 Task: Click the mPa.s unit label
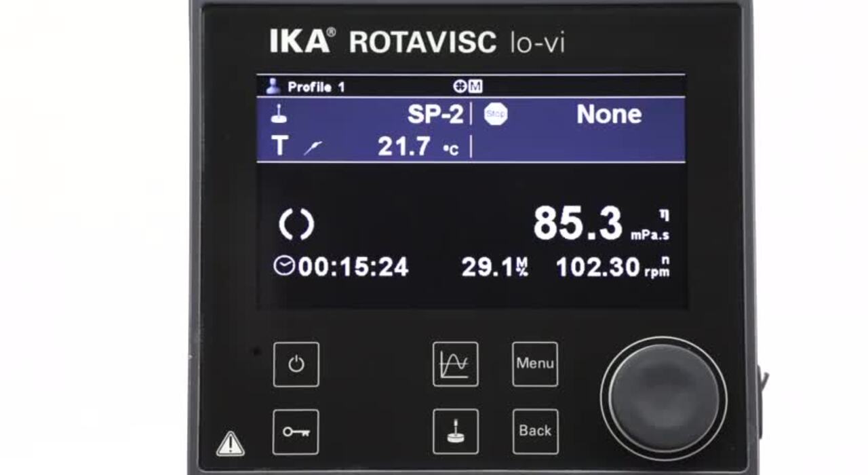650,235
